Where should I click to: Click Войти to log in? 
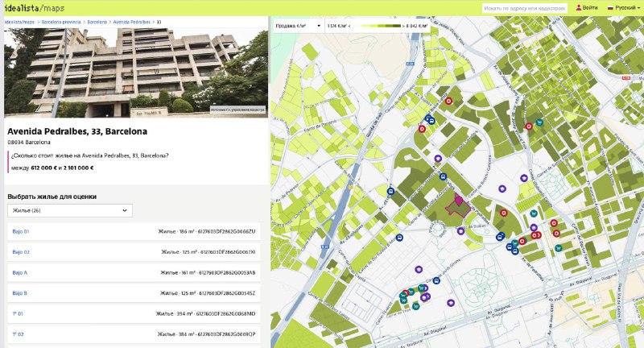coord(590,7)
